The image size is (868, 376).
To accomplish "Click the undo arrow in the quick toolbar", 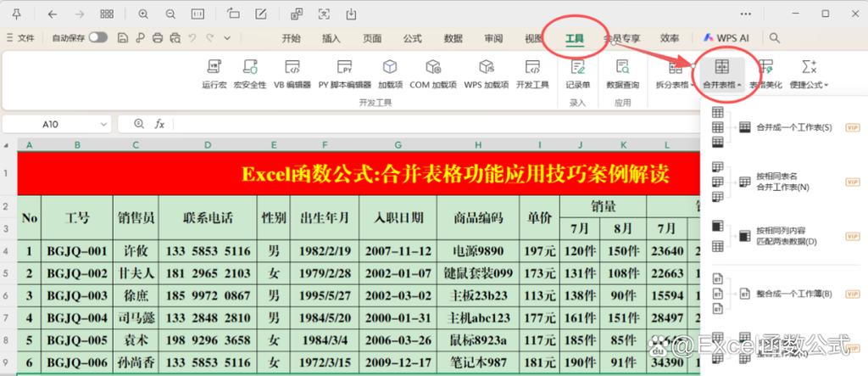I will (x=192, y=37).
